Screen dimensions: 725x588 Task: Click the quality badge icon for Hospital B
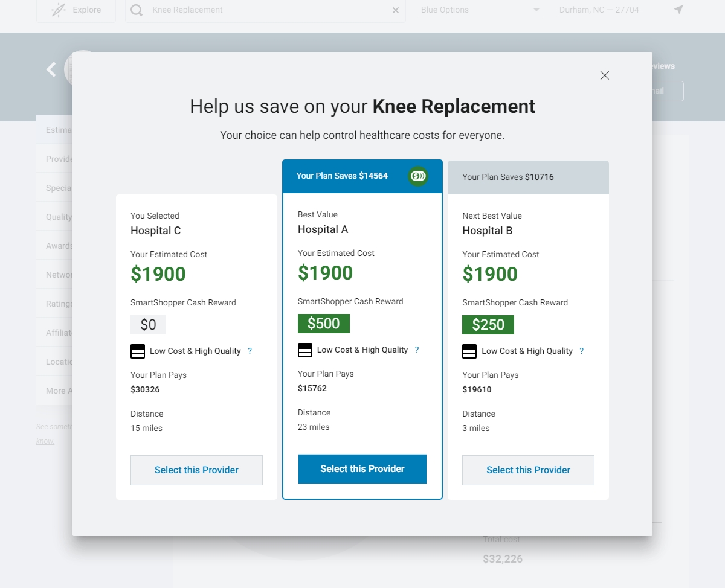click(469, 351)
